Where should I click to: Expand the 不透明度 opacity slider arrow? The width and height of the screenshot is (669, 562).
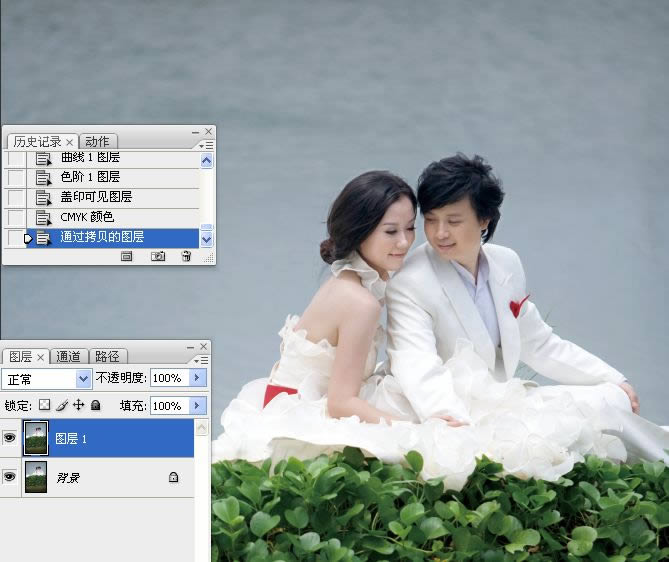[x=197, y=379]
